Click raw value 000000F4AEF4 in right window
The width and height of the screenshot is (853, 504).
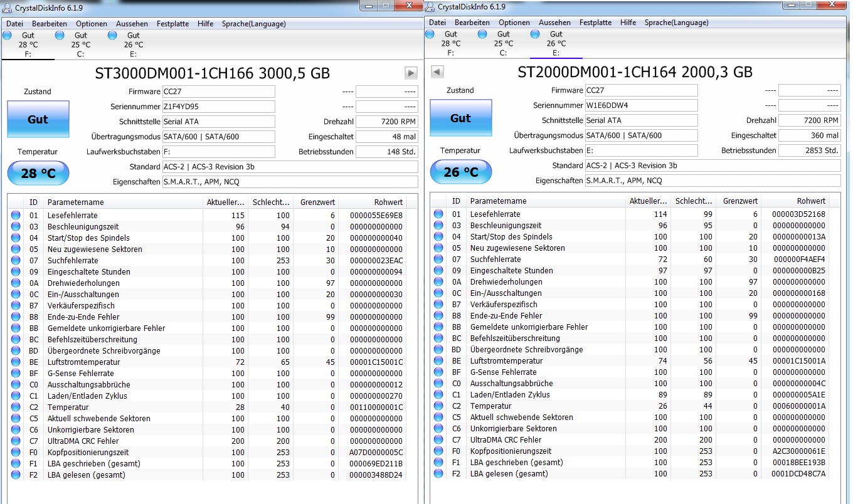799,259
